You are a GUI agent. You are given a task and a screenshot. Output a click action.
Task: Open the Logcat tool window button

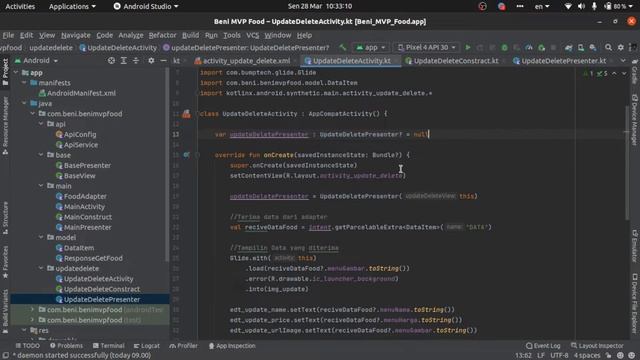[x=147, y=346]
